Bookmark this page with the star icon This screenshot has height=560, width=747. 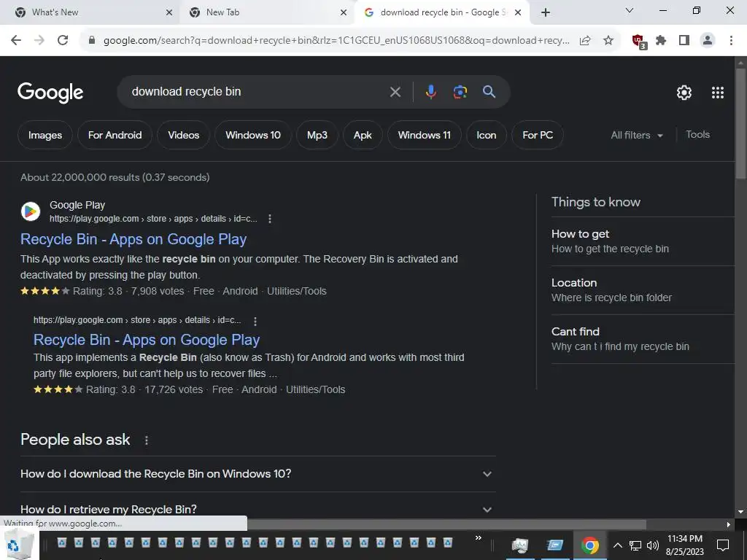coord(608,41)
